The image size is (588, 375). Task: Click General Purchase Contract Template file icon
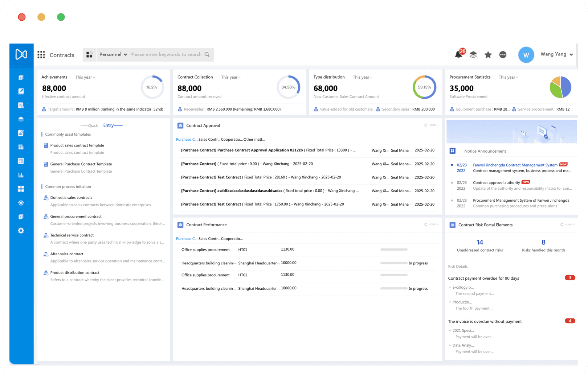pos(46,164)
